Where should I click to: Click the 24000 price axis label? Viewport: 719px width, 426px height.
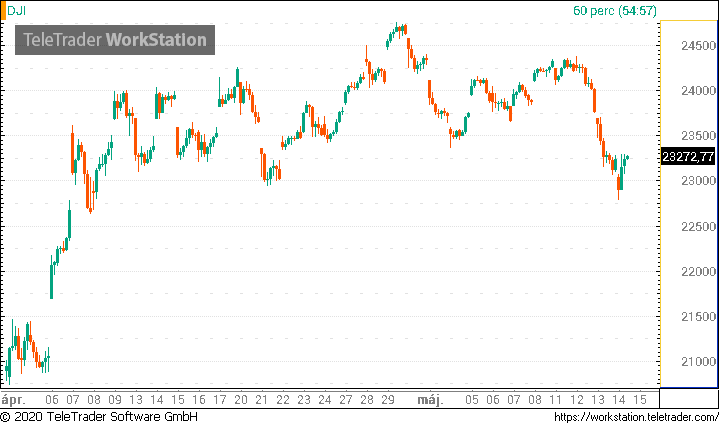coord(698,91)
